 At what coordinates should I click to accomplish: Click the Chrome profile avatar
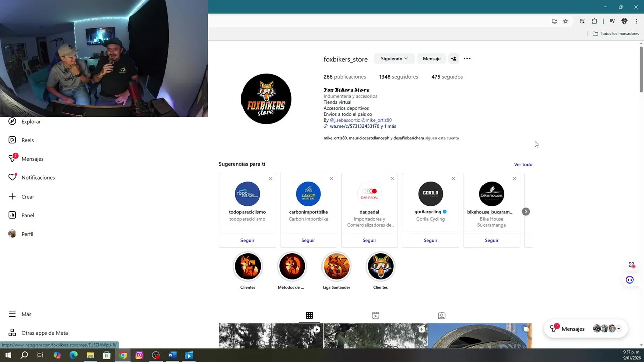point(624,21)
